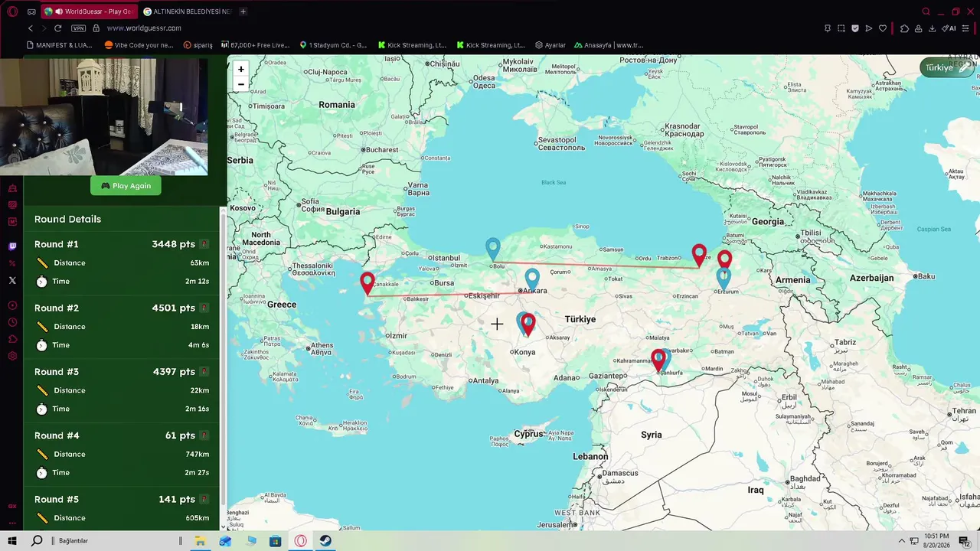Toggle the VPN badge
Screen dimensions: 980x551
[x=78, y=28]
